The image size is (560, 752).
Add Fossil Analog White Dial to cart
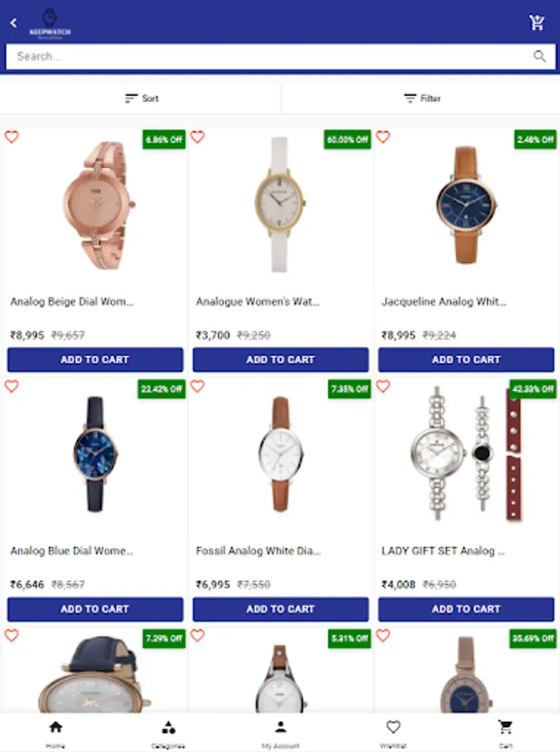tap(281, 609)
